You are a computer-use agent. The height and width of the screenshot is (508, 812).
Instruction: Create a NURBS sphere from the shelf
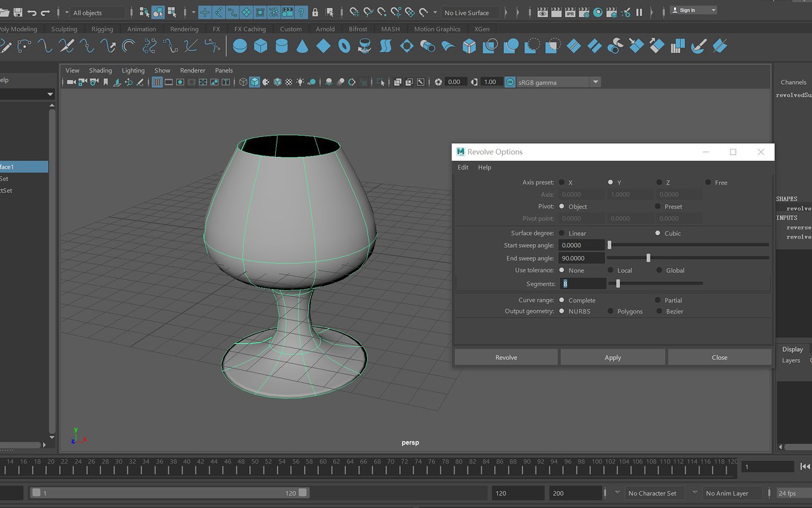pos(240,46)
